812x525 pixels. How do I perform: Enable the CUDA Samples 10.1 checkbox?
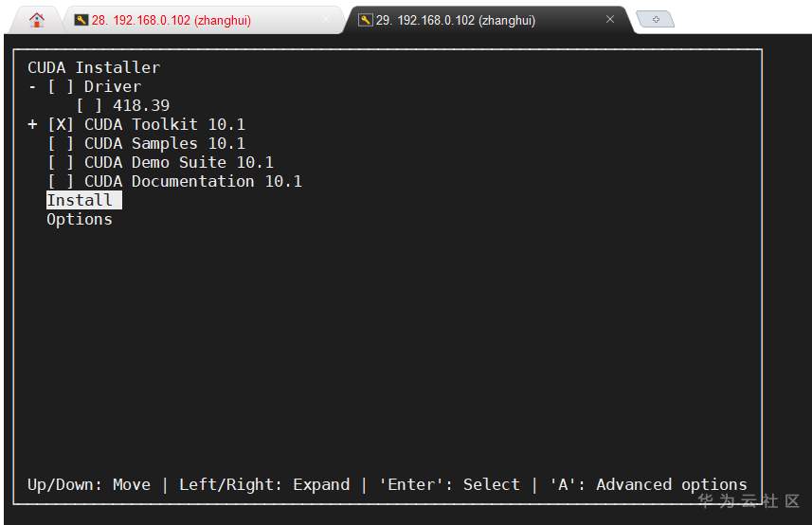tap(61, 143)
